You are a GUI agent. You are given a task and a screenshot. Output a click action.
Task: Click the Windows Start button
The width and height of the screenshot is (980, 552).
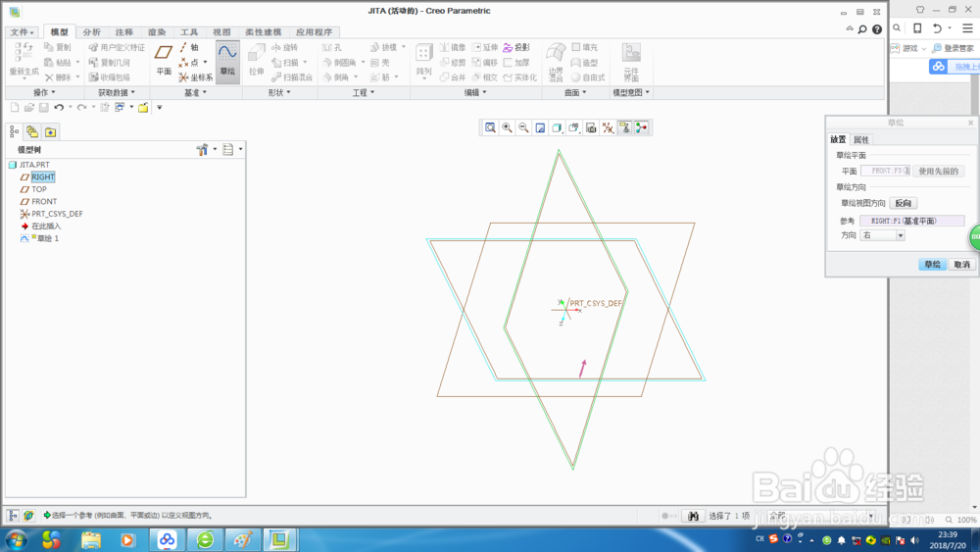16,539
